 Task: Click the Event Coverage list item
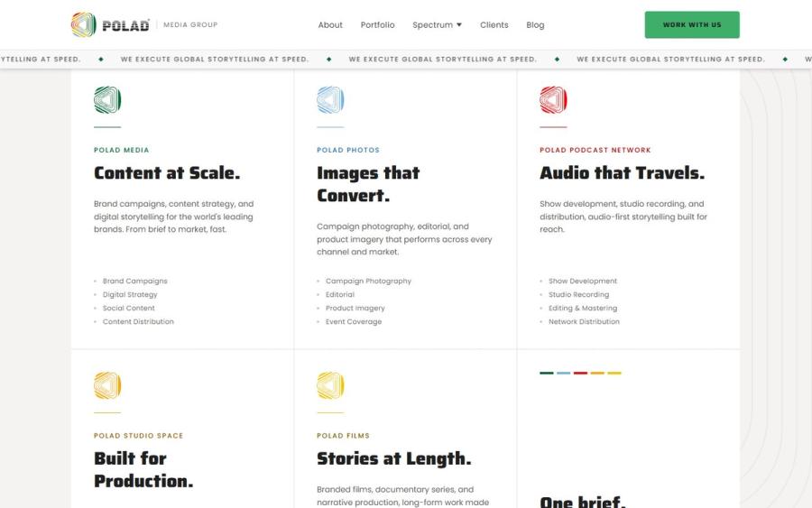click(353, 321)
